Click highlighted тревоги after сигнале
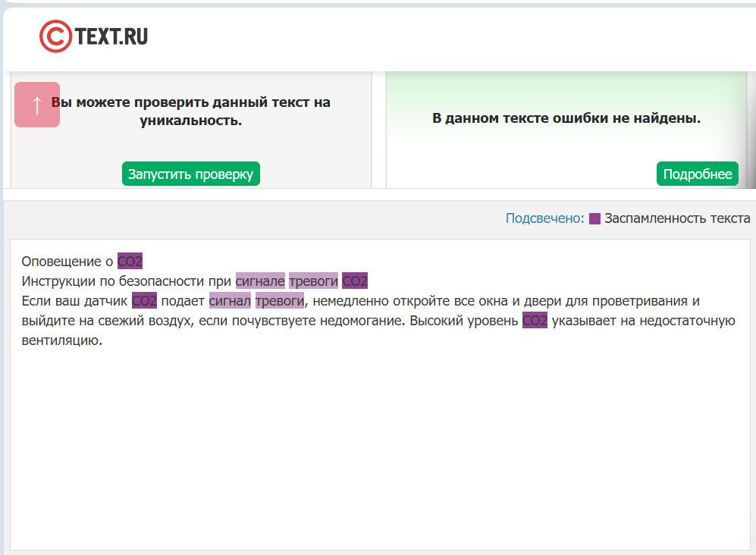The height and width of the screenshot is (555, 756). (313, 281)
